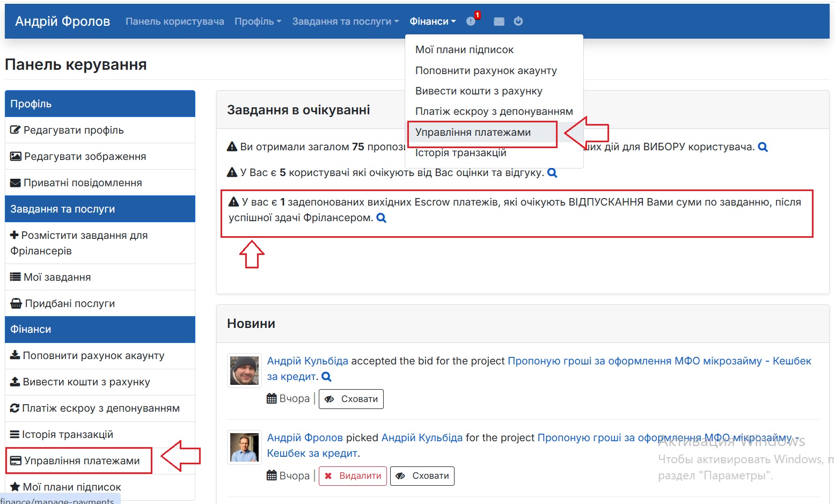Open the magnifier for users awaiting your feedback
Viewport: 835px width, 504px height.
click(x=553, y=172)
